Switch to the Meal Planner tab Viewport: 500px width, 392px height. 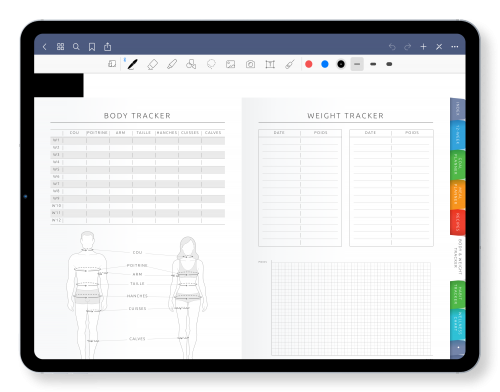point(457,195)
